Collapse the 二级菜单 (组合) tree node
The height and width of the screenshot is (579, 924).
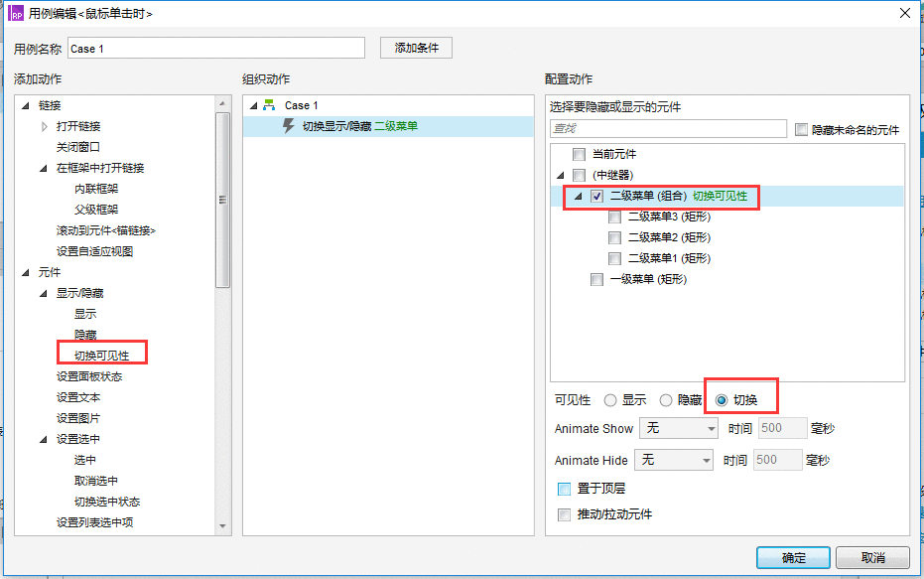pos(578,197)
